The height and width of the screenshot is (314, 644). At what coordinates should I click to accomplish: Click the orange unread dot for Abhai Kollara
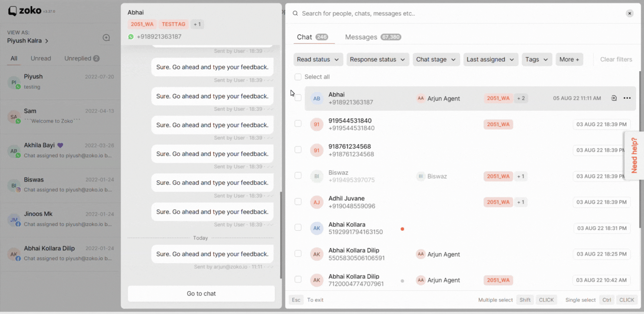tap(402, 229)
